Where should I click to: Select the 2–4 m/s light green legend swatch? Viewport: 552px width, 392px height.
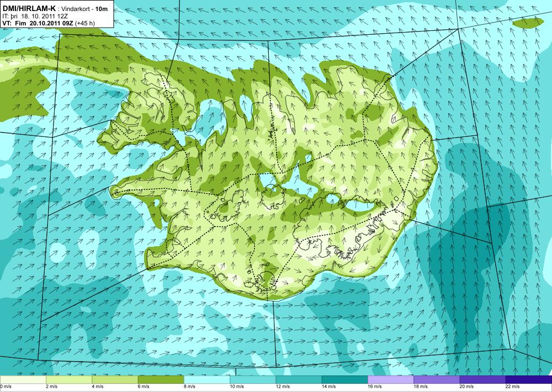pyautogui.click(x=69, y=380)
